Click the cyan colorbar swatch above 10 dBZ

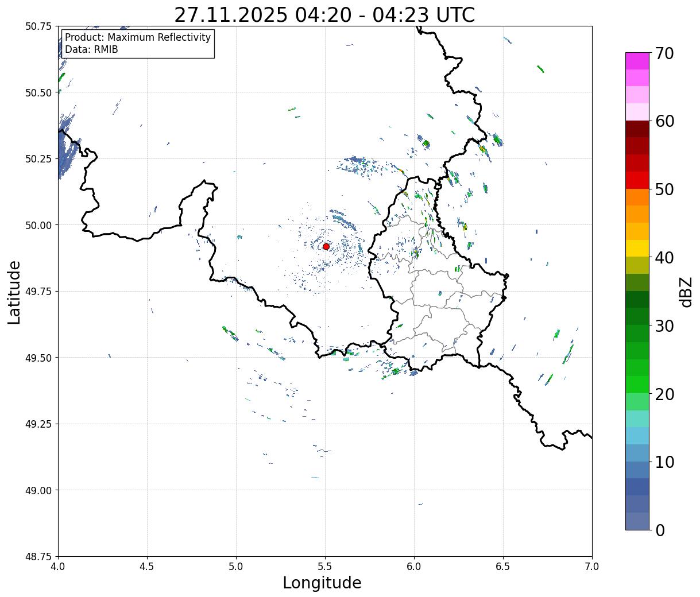tap(637, 436)
